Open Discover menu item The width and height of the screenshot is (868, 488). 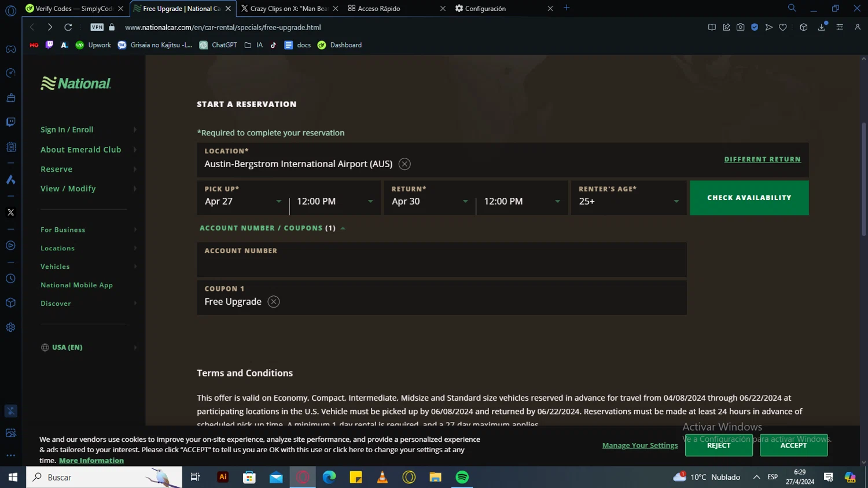(x=89, y=304)
